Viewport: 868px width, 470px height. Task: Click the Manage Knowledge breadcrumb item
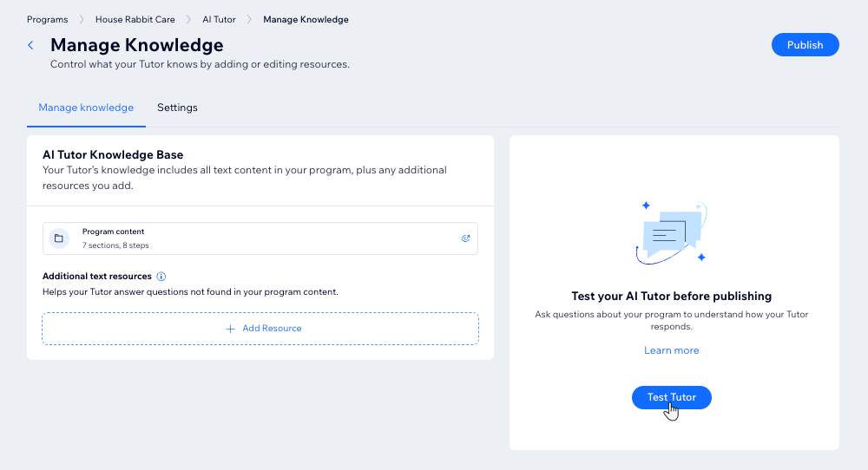(x=306, y=19)
